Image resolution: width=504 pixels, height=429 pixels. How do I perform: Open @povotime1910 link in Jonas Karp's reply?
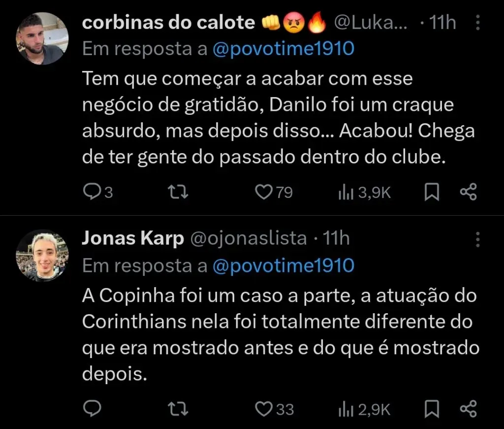(283, 266)
